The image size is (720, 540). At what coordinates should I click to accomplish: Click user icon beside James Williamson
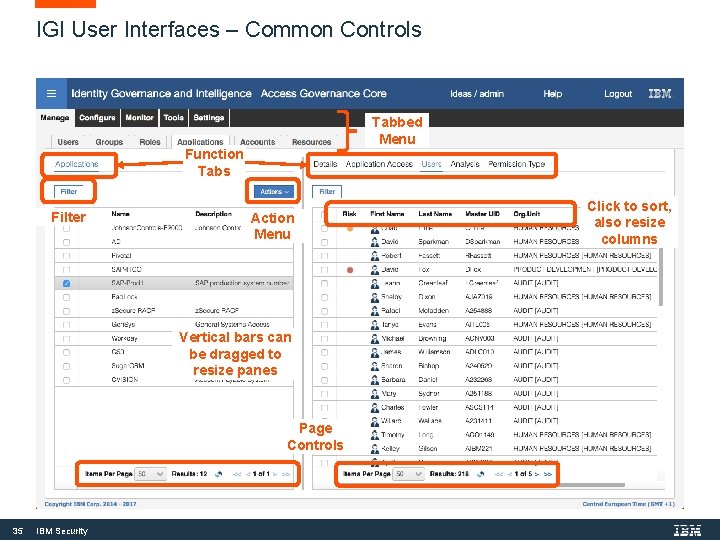[375, 352]
